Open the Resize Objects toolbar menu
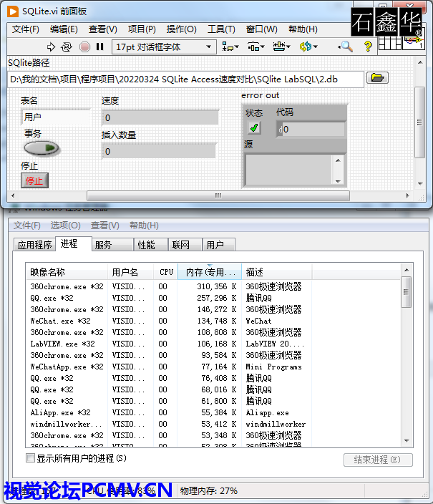 tap(281, 47)
